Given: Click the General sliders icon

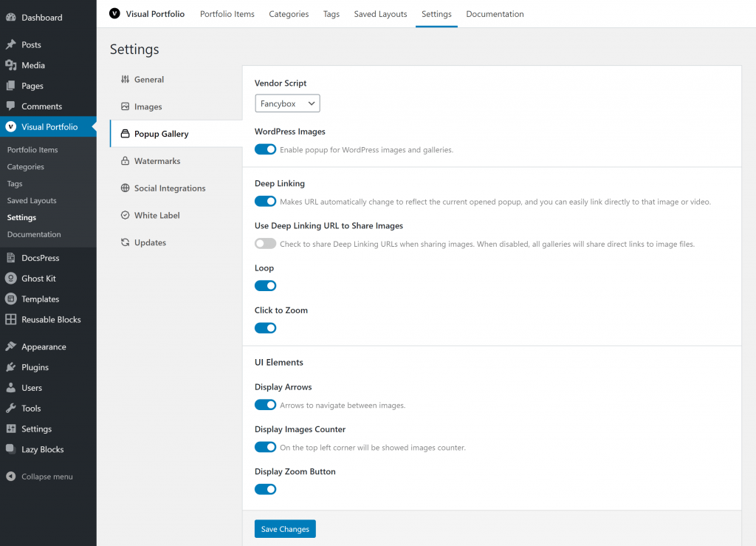Looking at the screenshot, I should pyautogui.click(x=126, y=79).
